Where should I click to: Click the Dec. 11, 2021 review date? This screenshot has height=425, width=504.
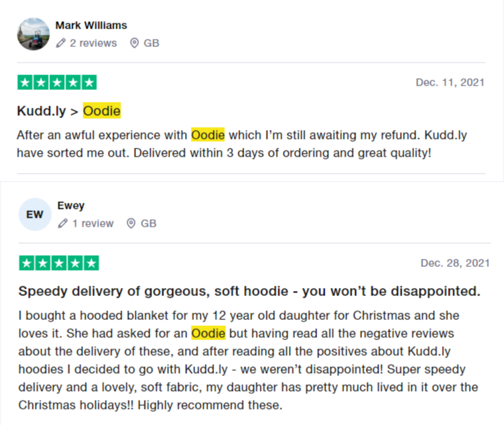point(450,83)
